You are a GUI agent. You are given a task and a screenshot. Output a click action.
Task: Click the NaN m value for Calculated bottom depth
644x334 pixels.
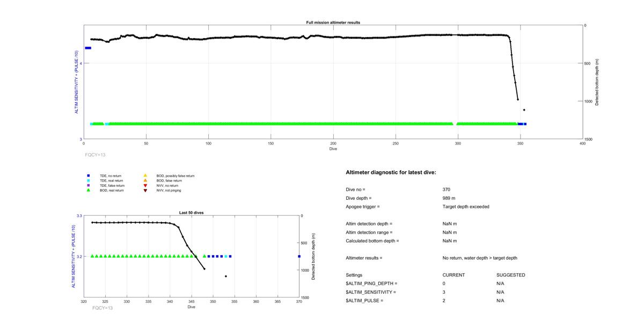click(449, 241)
